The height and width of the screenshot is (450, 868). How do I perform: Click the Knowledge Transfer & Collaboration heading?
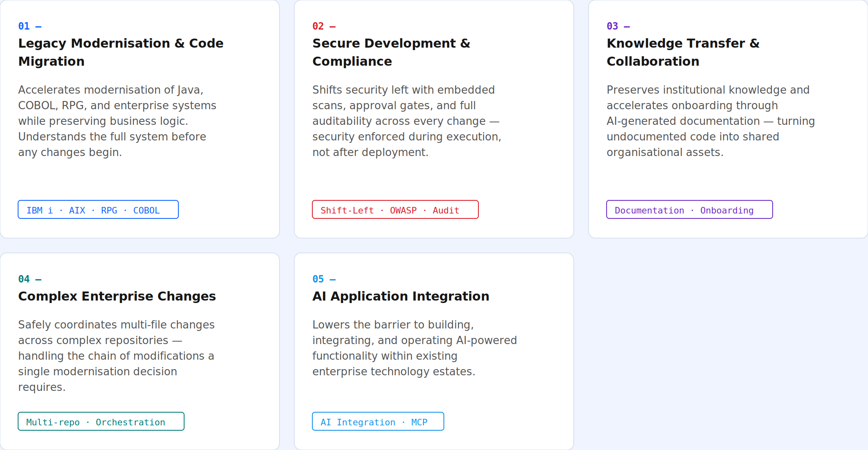pos(683,52)
